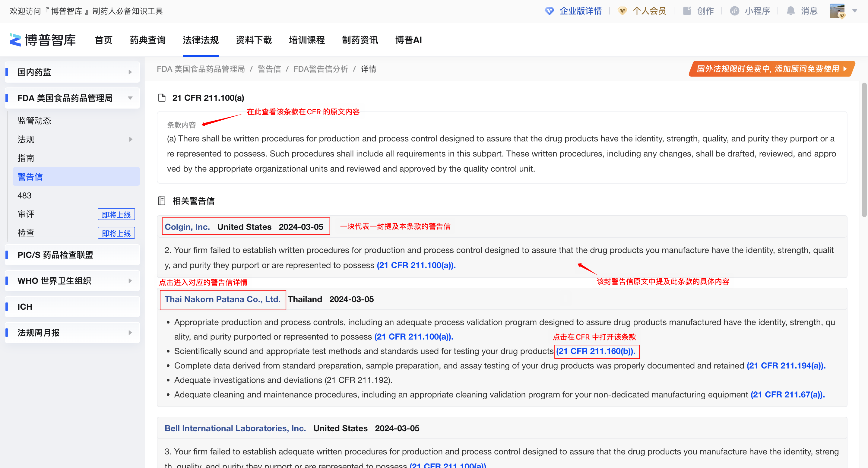Open the dropdown arrow next to avatar
Image resolution: width=868 pixels, height=468 pixels.
pos(854,11)
